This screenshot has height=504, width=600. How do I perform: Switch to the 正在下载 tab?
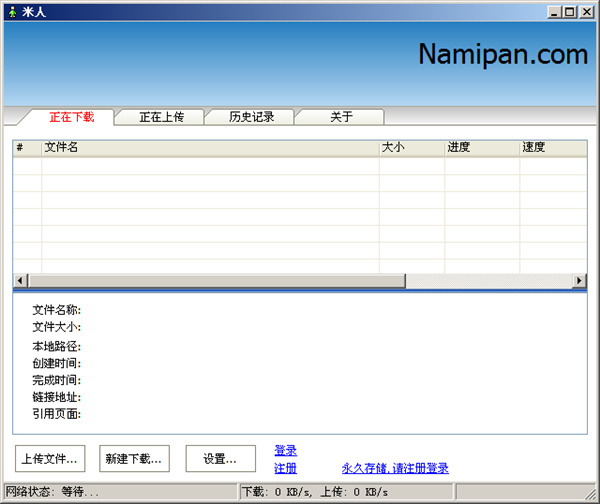point(72,117)
